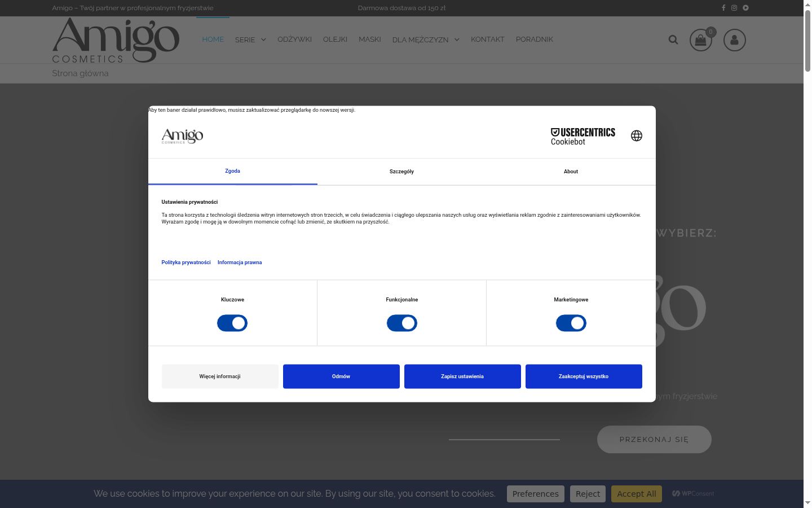Open the Polityka prywatności link

pyautogui.click(x=186, y=262)
